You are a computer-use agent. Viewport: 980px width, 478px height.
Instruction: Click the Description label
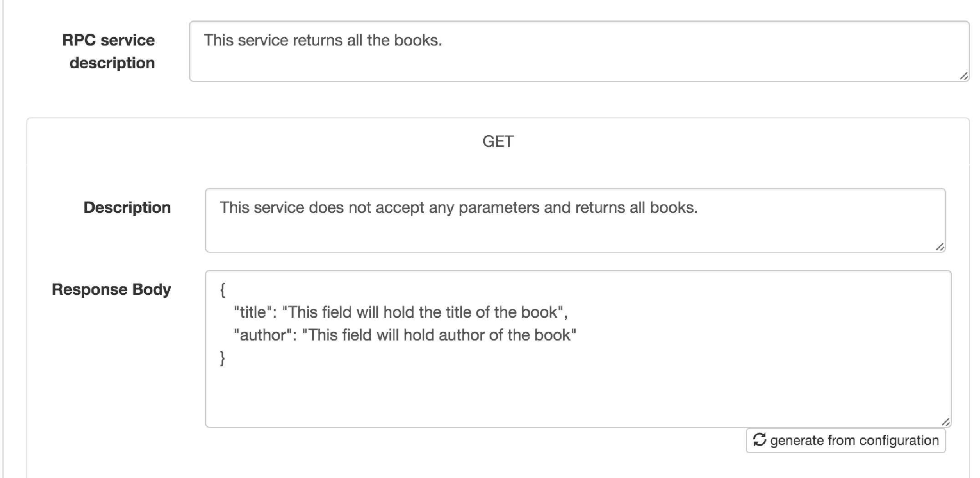pyautogui.click(x=127, y=208)
